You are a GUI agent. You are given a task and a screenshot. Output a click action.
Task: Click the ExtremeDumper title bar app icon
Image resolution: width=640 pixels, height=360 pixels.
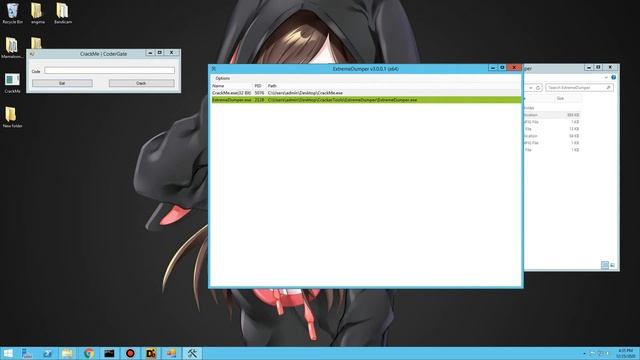[213, 69]
